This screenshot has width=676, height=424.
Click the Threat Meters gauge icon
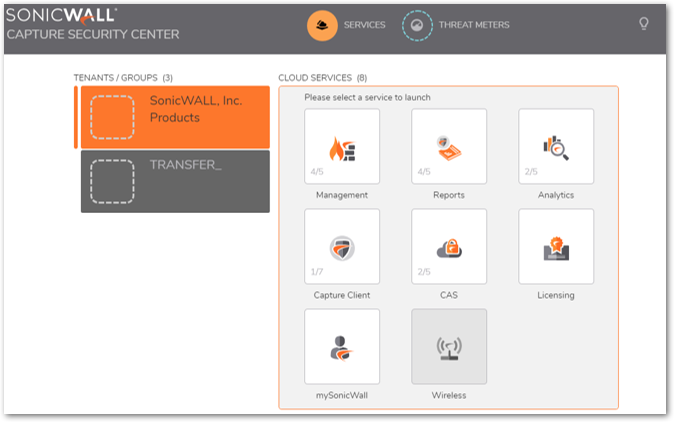[x=417, y=25]
